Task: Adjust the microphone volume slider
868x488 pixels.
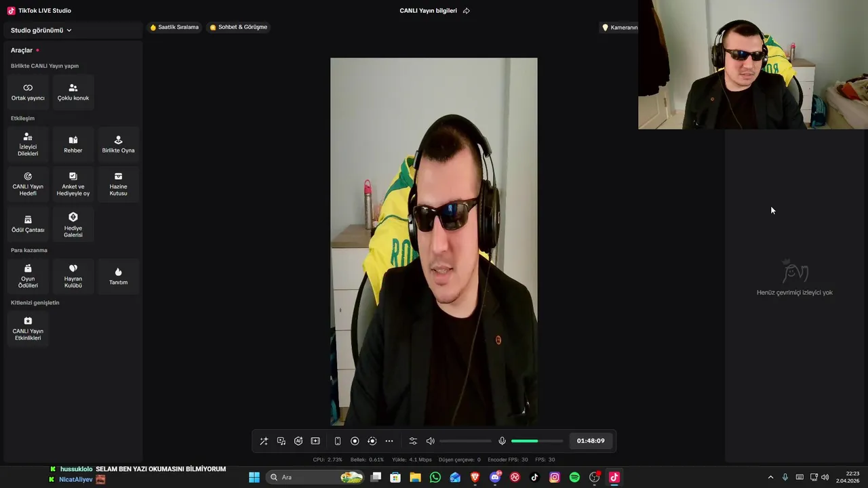Action: tap(537, 441)
